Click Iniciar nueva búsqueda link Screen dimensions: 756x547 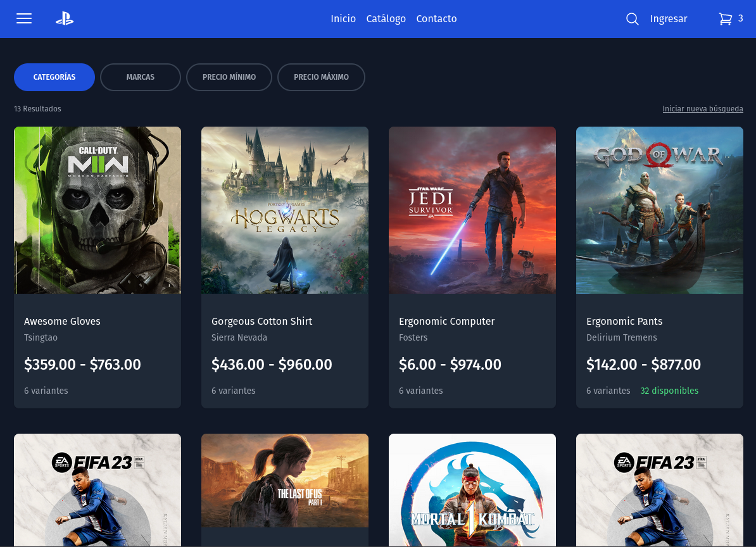point(702,109)
